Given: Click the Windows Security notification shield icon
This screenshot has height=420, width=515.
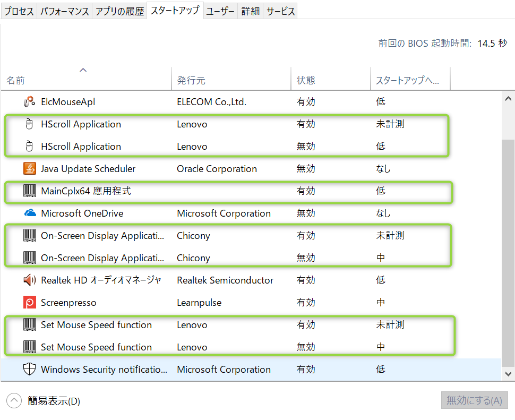Looking at the screenshot, I should [30, 370].
